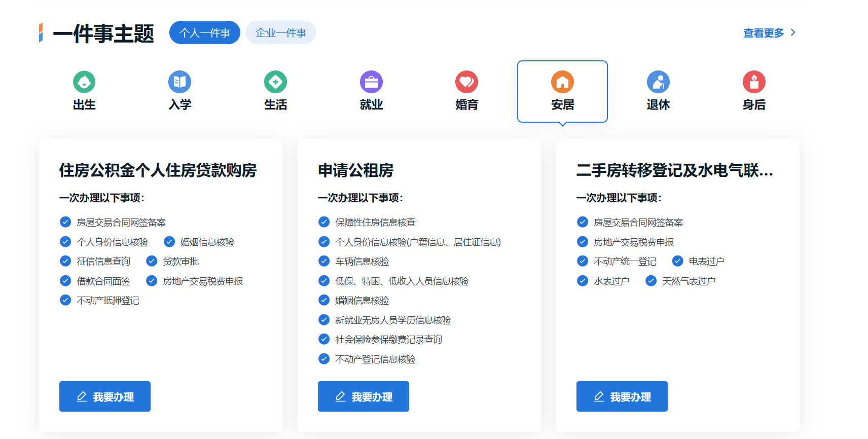Image resolution: width=868 pixels, height=439 pixels.
Task: Click 不动产登记信息核验 text
Action: pos(375,359)
